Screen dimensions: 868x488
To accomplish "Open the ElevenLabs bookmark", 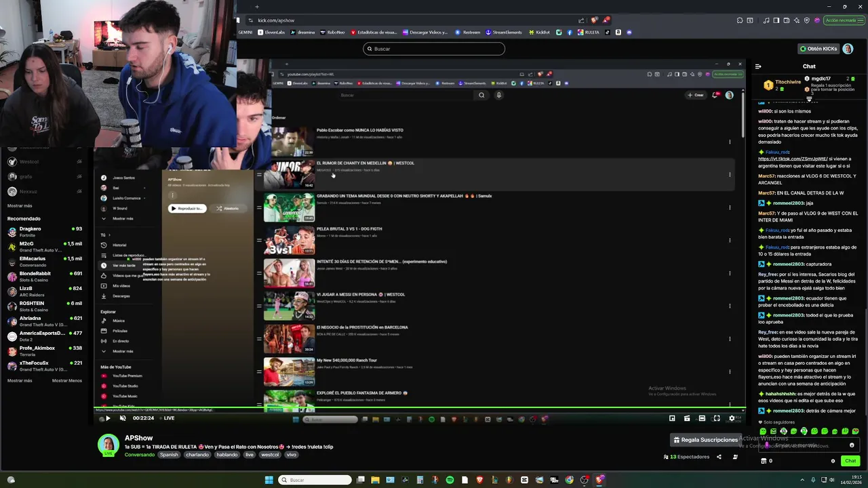I will [x=271, y=32].
